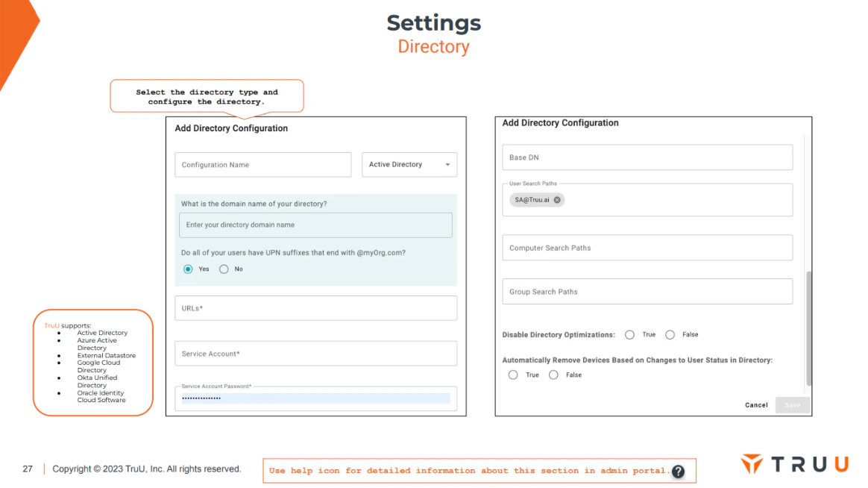Viewport: 868px width, 488px height.
Task: Remove the SA@Truu.ai search path chip
Action: coord(557,200)
